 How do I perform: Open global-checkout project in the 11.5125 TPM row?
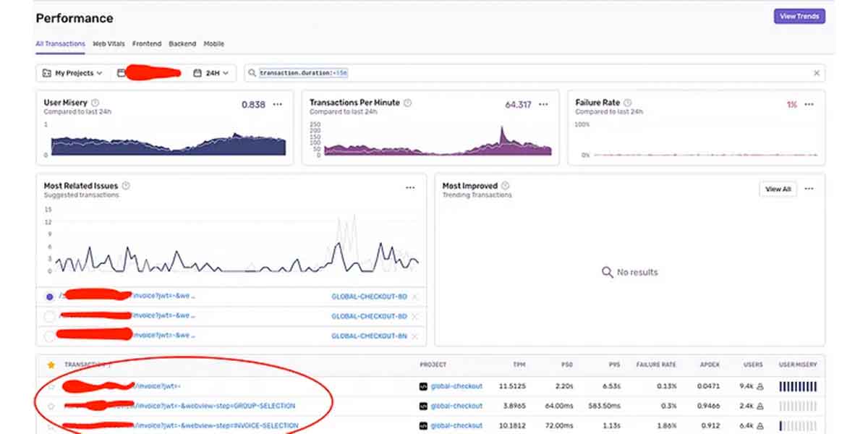[456, 386]
